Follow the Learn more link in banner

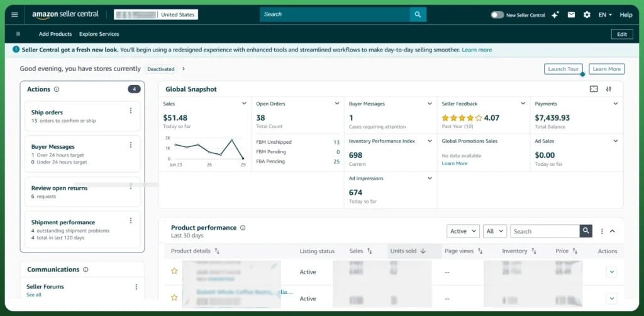pos(477,50)
